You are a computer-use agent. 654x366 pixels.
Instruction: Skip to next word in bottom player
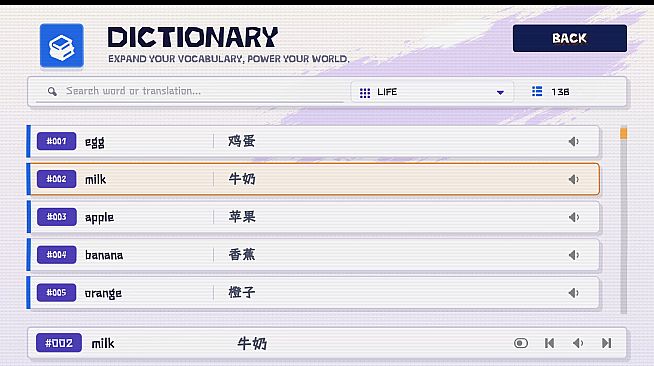pyautogui.click(x=606, y=343)
